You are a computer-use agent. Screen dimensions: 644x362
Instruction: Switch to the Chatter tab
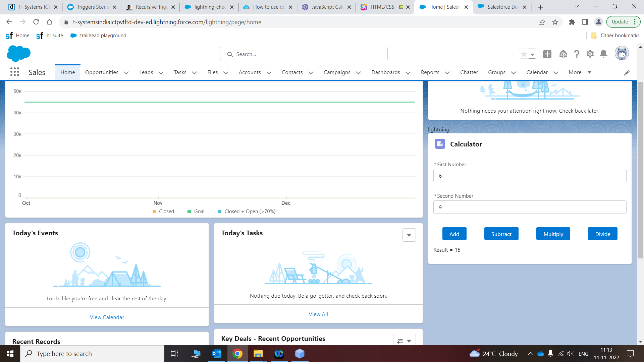[x=469, y=72]
